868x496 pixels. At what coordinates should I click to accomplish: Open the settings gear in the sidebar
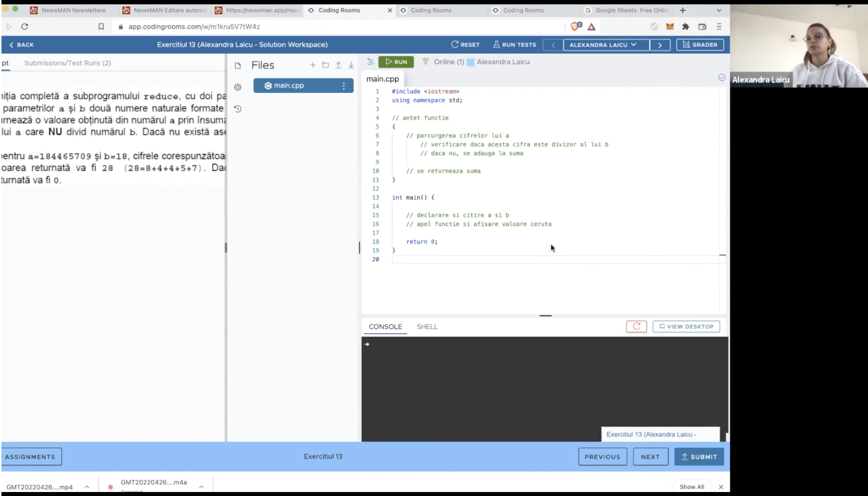coord(238,87)
